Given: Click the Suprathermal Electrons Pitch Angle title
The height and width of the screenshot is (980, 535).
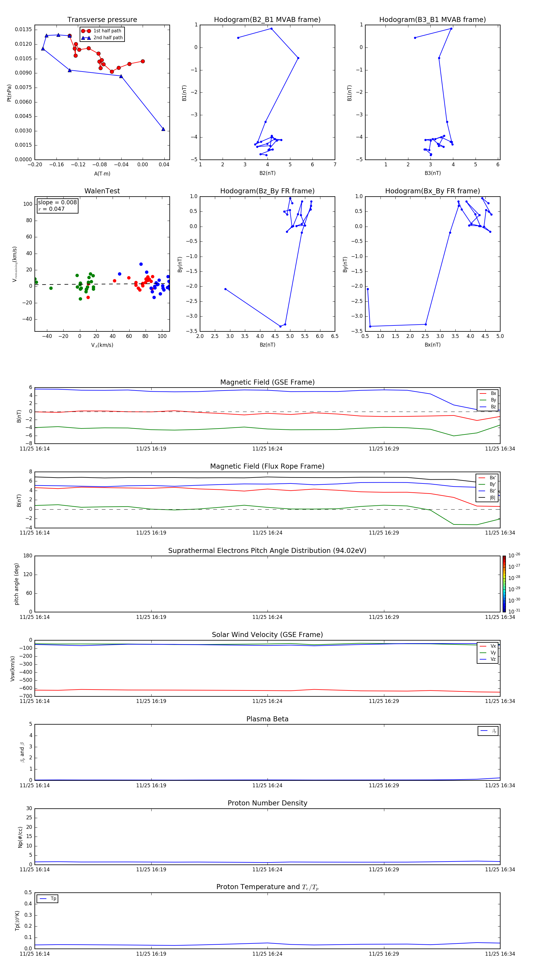Looking at the screenshot, I should click(267, 551).
